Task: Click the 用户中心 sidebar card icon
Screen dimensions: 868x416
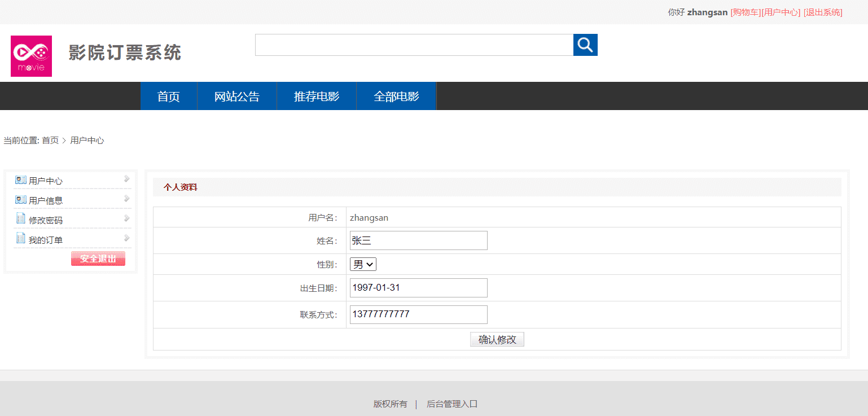Action: pyautogui.click(x=21, y=180)
